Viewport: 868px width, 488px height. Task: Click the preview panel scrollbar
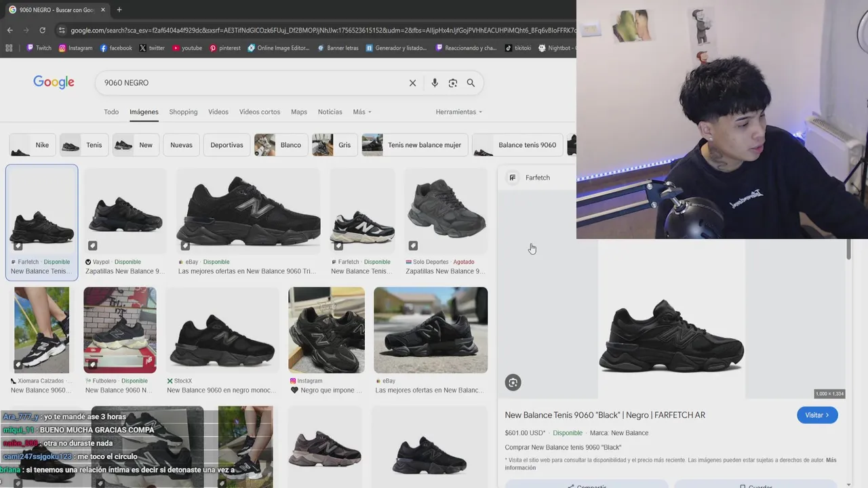click(848, 249)
